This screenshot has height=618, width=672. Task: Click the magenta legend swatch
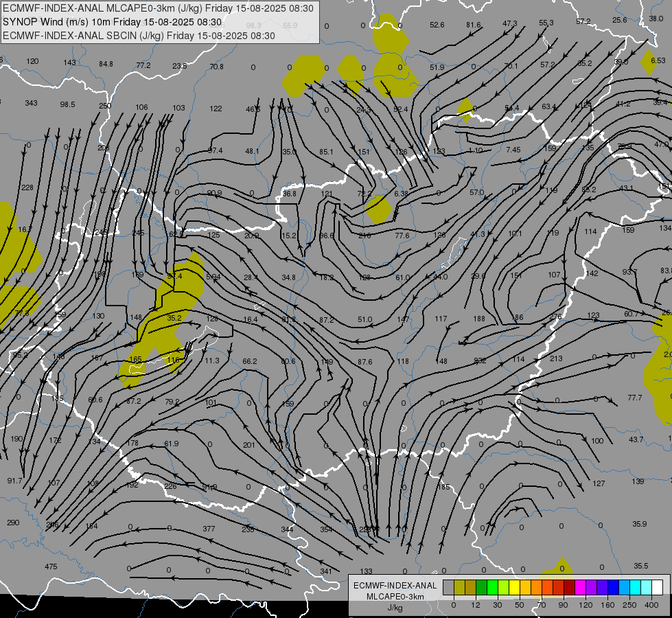pos(580,587)
